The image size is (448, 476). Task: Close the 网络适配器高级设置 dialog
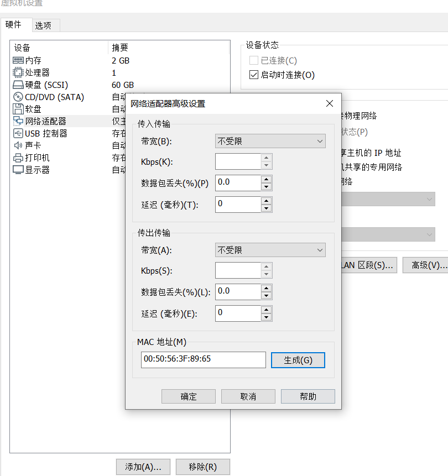[330, 103]
